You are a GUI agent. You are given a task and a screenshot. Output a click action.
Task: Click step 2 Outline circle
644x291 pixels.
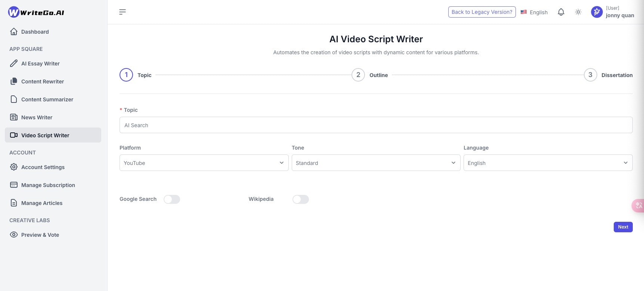358,75
